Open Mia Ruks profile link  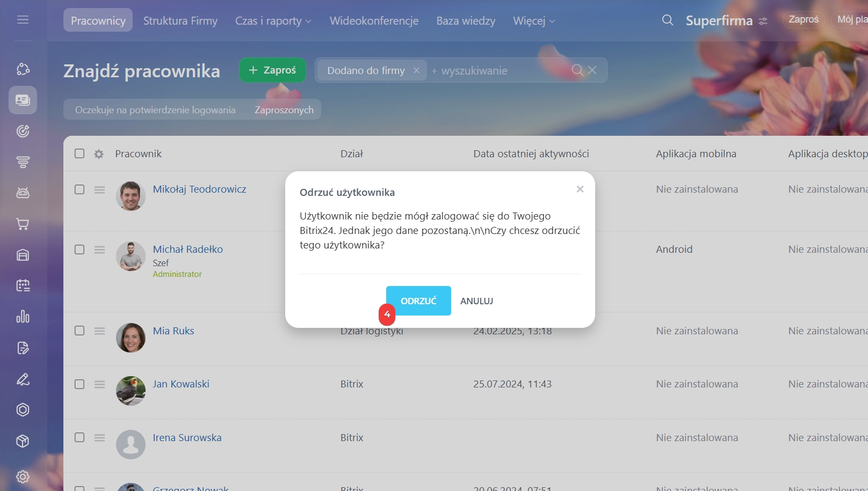pyautogui.click(x=173, y=331)
